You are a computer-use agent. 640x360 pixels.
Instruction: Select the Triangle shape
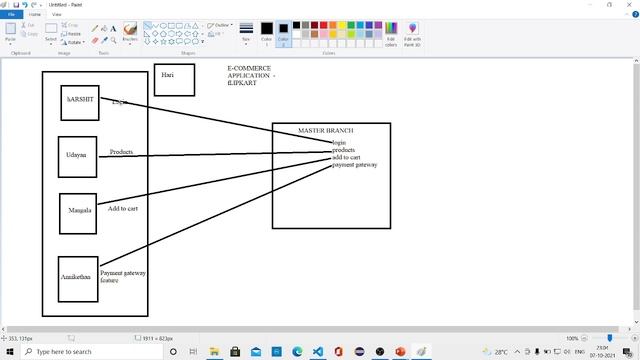(x=196, y=26)
